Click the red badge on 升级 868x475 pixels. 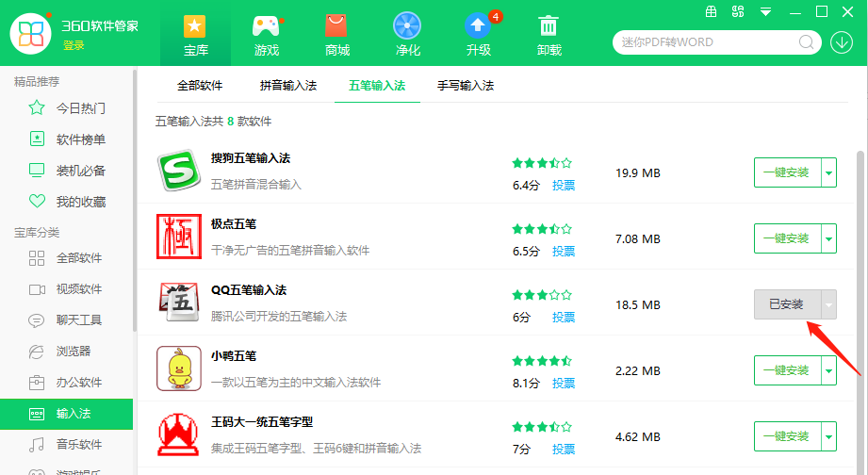click(496, 17)
